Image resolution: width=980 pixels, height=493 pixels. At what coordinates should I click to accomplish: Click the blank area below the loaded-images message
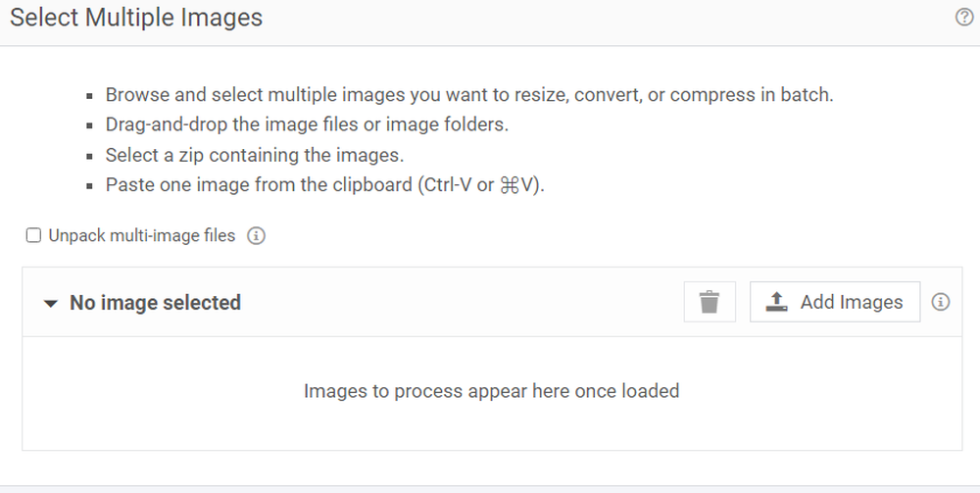[491, 428]
